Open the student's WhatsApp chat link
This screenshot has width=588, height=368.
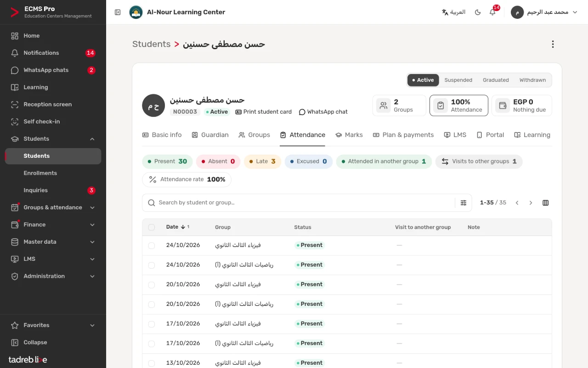[323, 112]
